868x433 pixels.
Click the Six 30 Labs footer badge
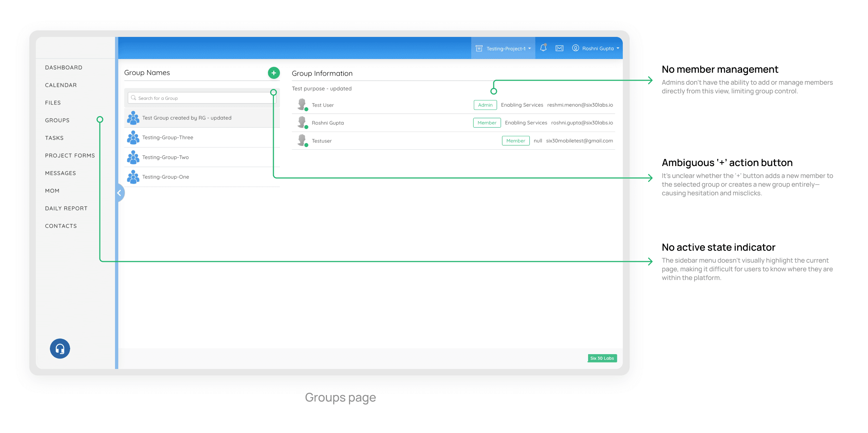(602, 358)
